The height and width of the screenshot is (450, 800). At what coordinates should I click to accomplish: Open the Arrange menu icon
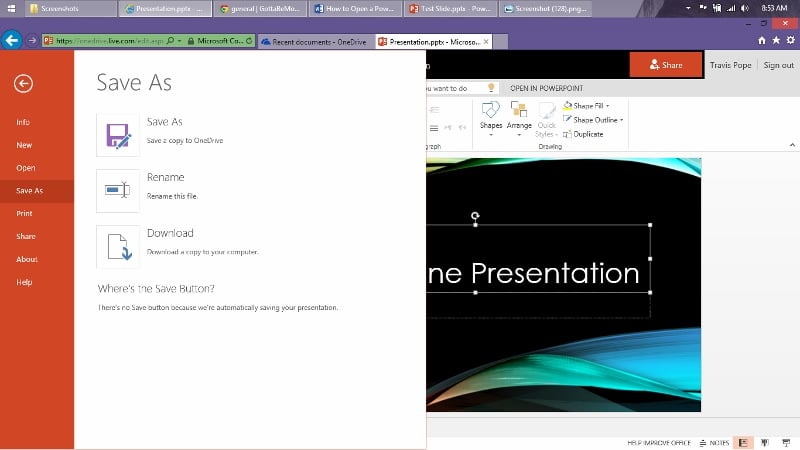pos(519,118)
